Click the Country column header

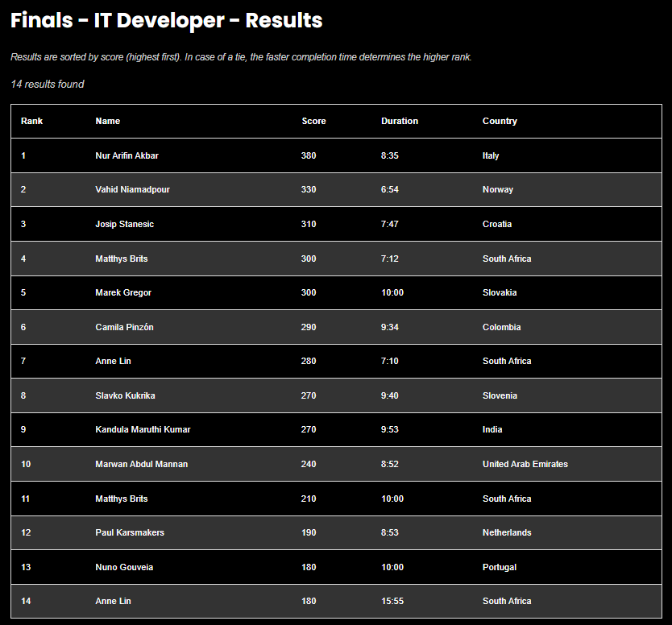click(500, 121)
